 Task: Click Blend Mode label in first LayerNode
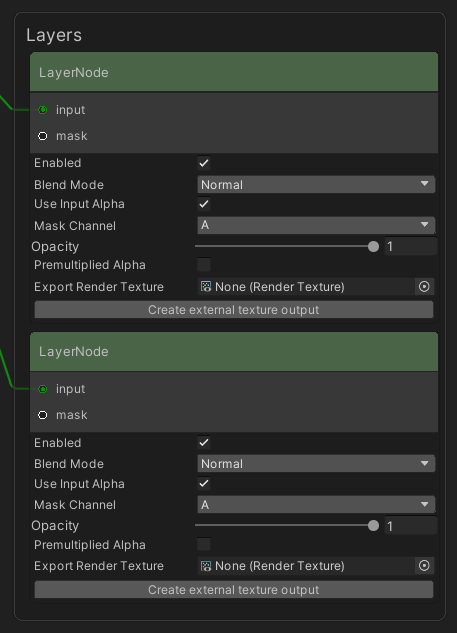coord(69,185)
